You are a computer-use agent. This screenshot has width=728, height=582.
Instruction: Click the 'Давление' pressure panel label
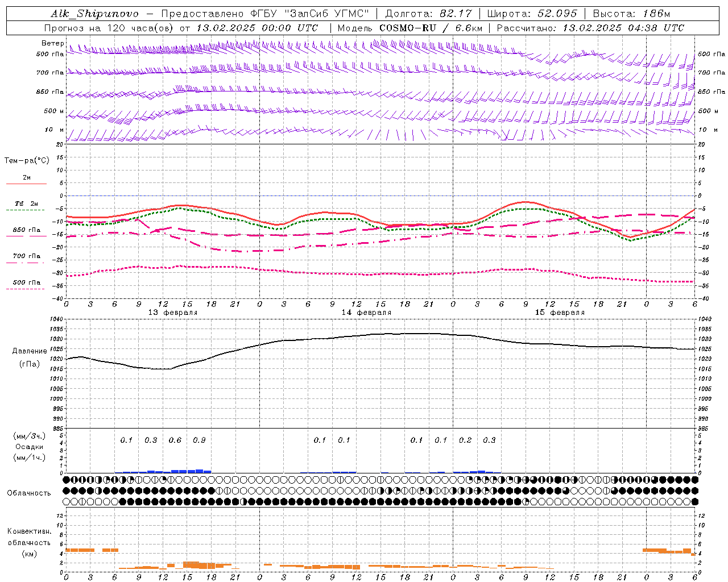pyautogui.click(x=30, y=351)
